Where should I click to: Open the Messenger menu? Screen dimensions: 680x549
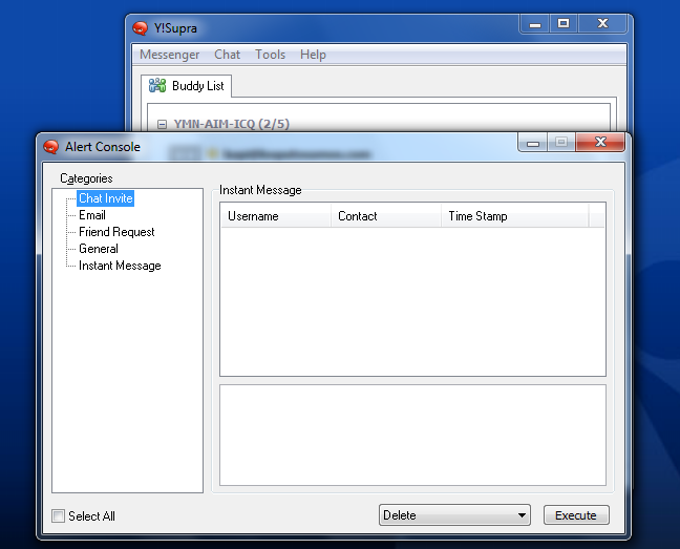(170, 55)
